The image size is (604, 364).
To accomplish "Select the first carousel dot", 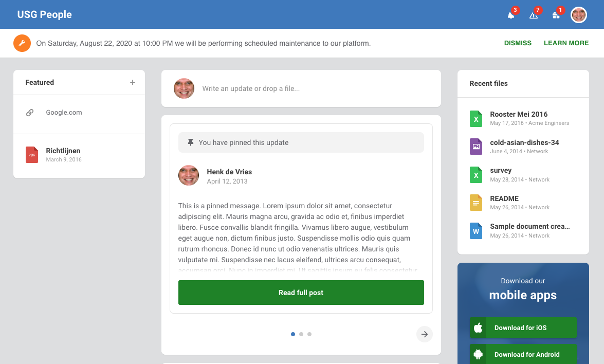I will 293,334.
